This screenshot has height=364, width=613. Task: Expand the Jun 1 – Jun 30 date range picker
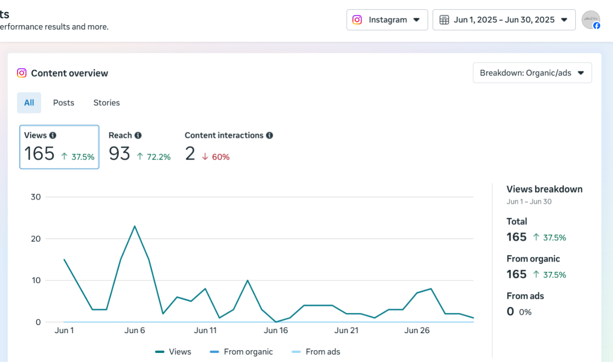tap(504, 20)
